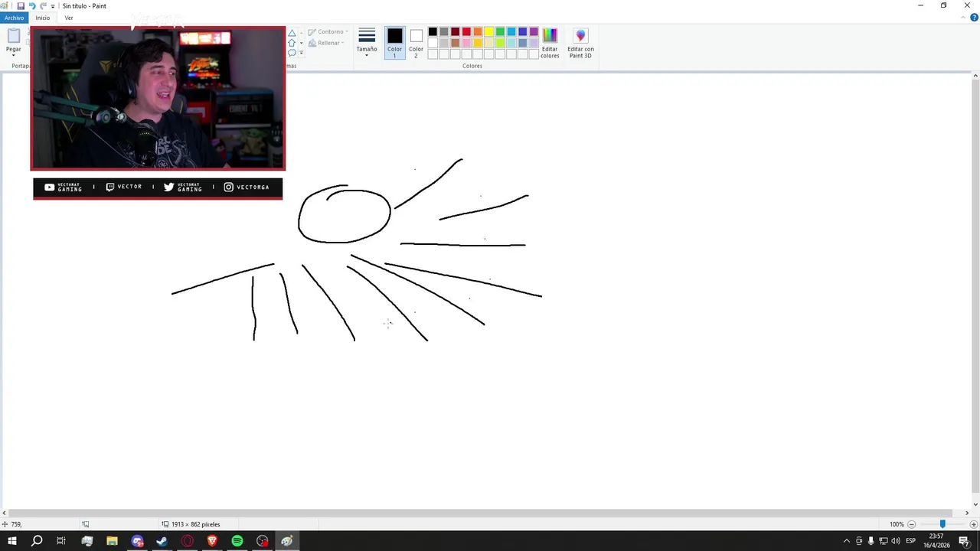Collapse the ribbon with the chevron

click(x=964, y=18)
